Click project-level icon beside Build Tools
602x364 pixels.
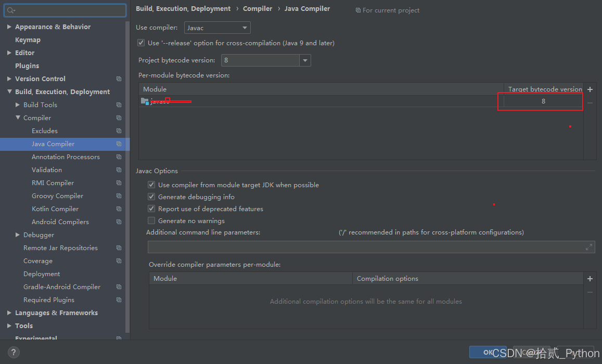pos(119,105)
